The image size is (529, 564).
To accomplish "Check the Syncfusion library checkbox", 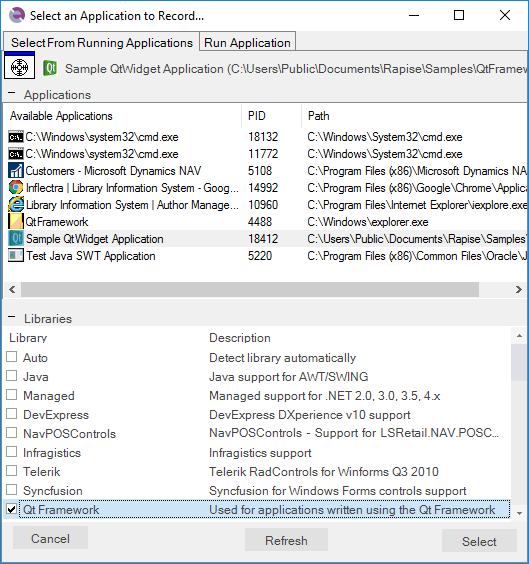I will [12, 490].
